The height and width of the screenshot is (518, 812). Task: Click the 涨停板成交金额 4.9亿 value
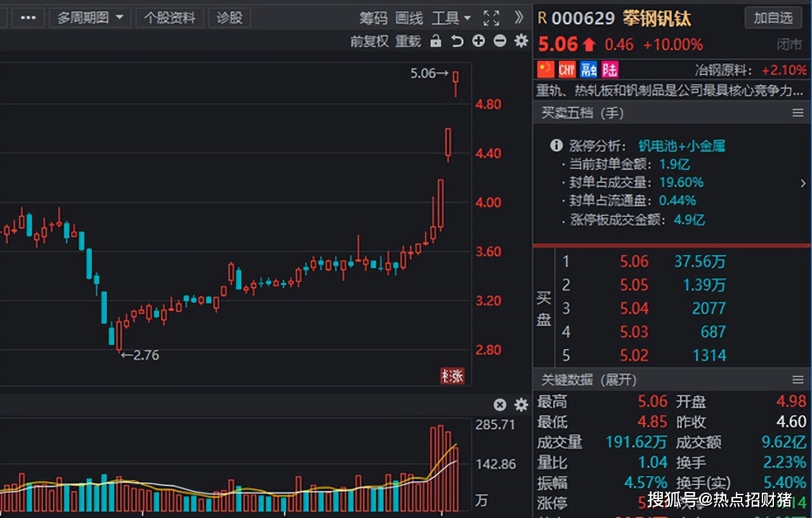pos(690,220)
